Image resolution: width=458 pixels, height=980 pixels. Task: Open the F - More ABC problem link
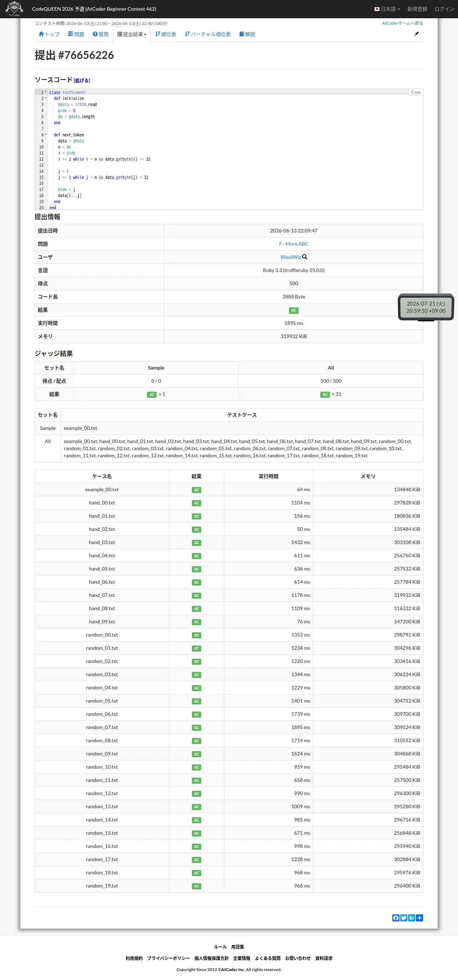294,244
